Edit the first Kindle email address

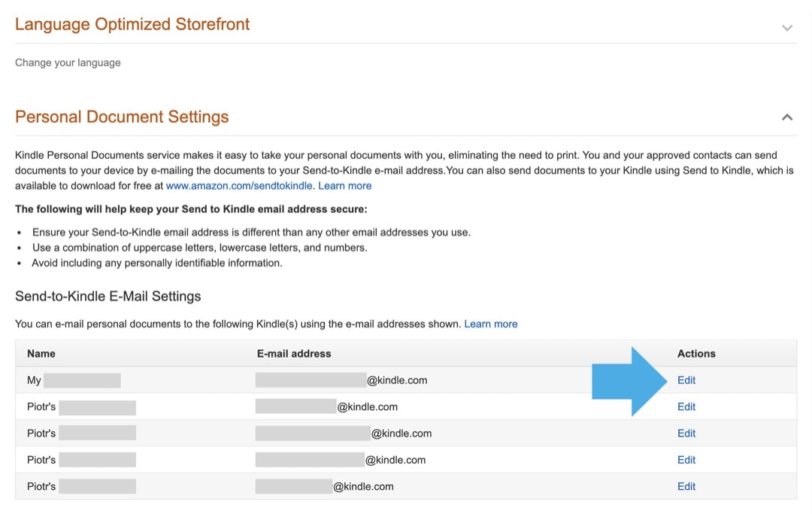click(x=686, y=380)
